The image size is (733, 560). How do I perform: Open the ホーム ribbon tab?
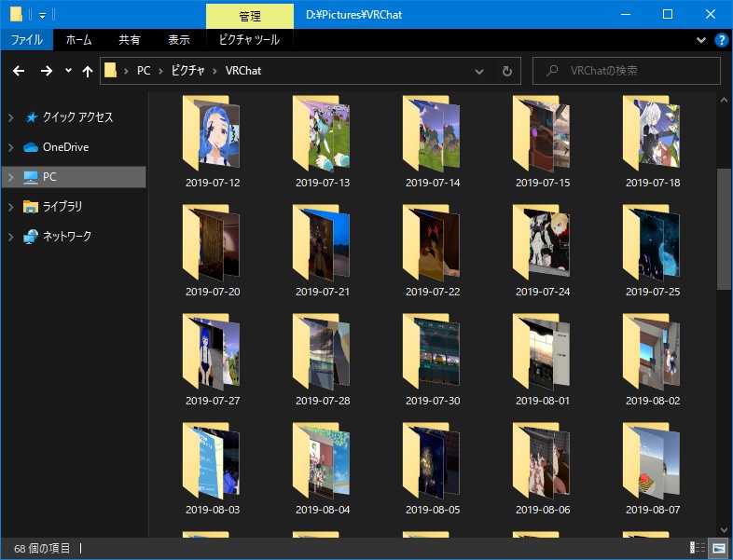tap(78, 40)
